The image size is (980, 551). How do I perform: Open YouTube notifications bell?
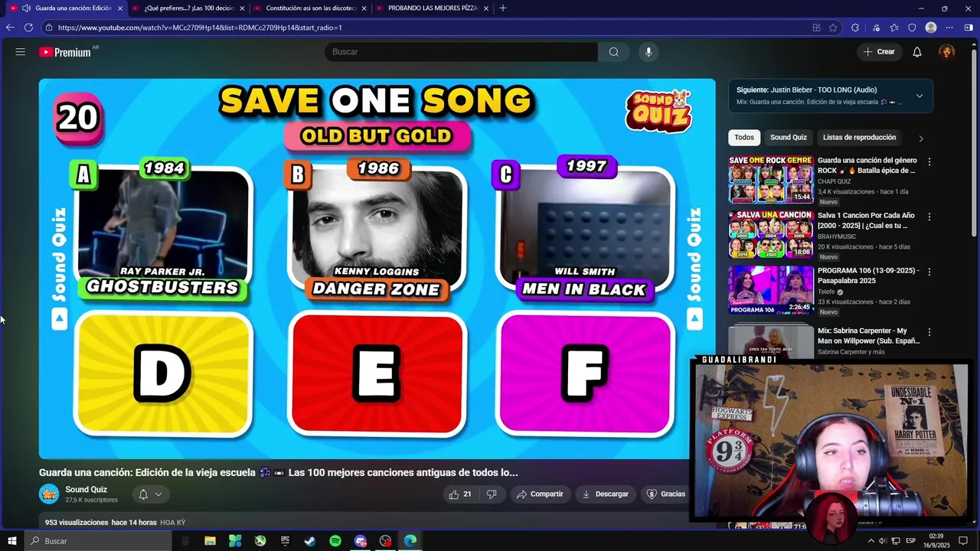pyautogui.click(x=917, y=52)
